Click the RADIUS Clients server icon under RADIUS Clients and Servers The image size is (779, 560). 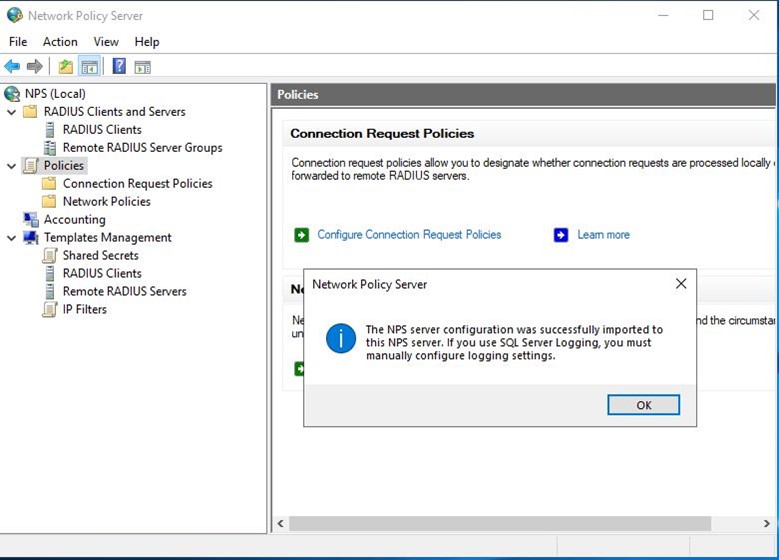(x=50, y=130)
